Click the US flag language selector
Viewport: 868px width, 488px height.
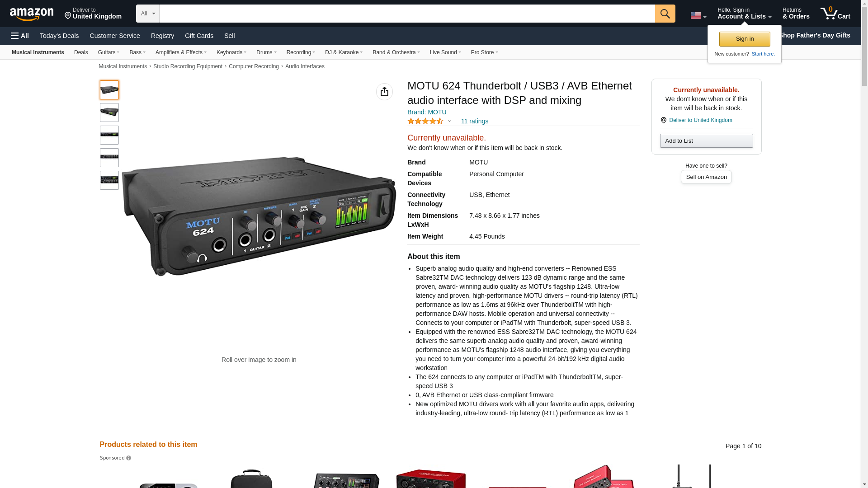(x=698, y=15)
